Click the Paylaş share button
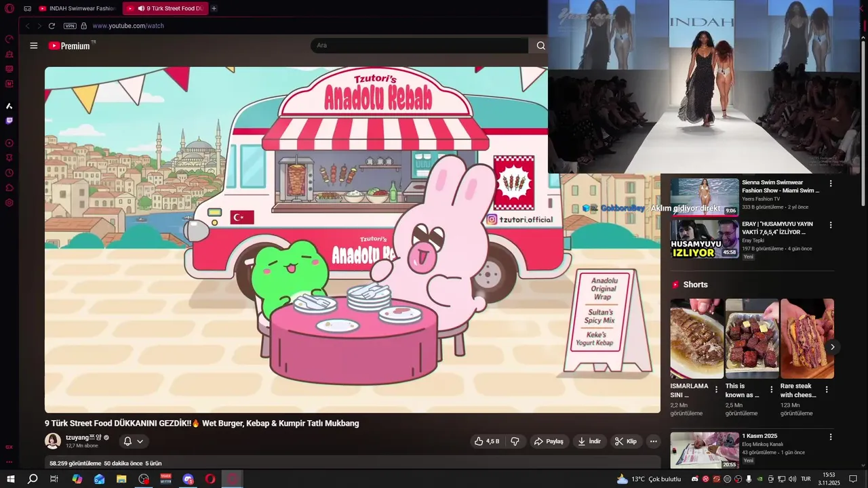This screenshot has height=488, width=868. 549,441
